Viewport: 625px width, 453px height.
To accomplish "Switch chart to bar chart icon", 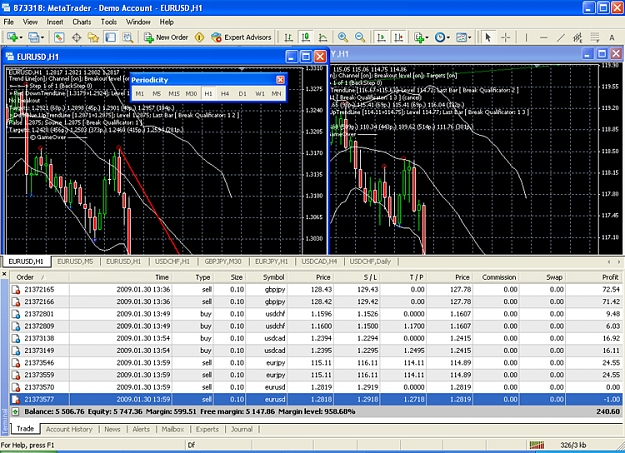I will point(289,37).
